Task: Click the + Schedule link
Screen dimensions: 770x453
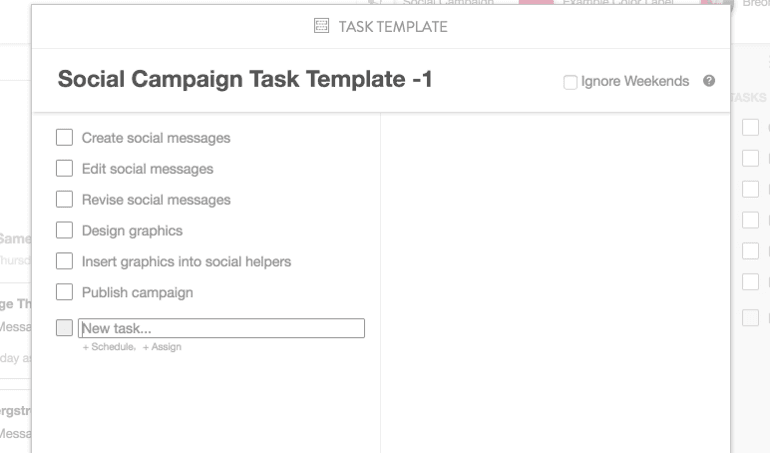Action: tap(107, 347)
